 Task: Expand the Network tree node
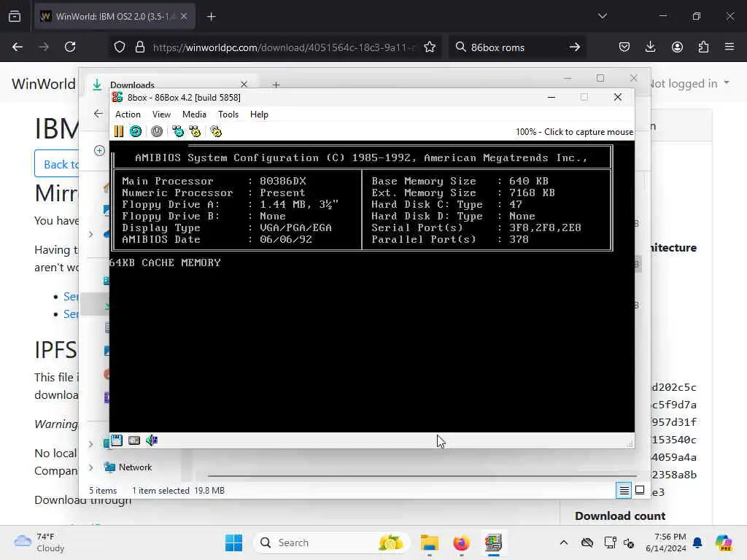(90, 467)
